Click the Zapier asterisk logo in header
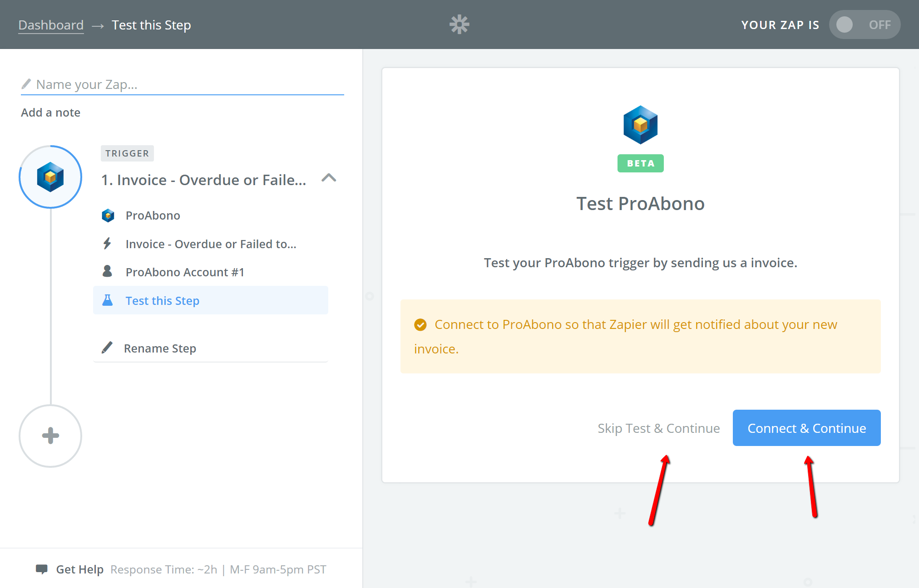Screen dimensions: 919x588 pos(459,24)
